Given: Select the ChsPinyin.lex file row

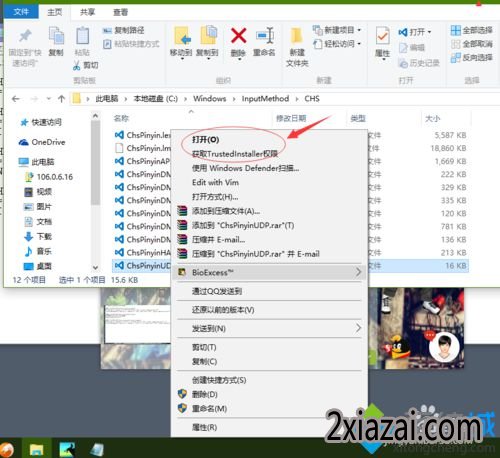Looking at the screenshot, I should (x=143, y=135).
